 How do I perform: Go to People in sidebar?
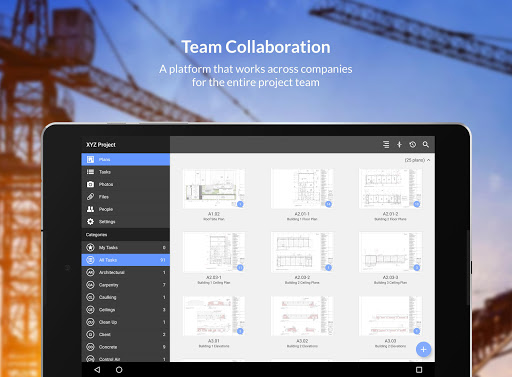pyautogui.click(x=126, y=209)
